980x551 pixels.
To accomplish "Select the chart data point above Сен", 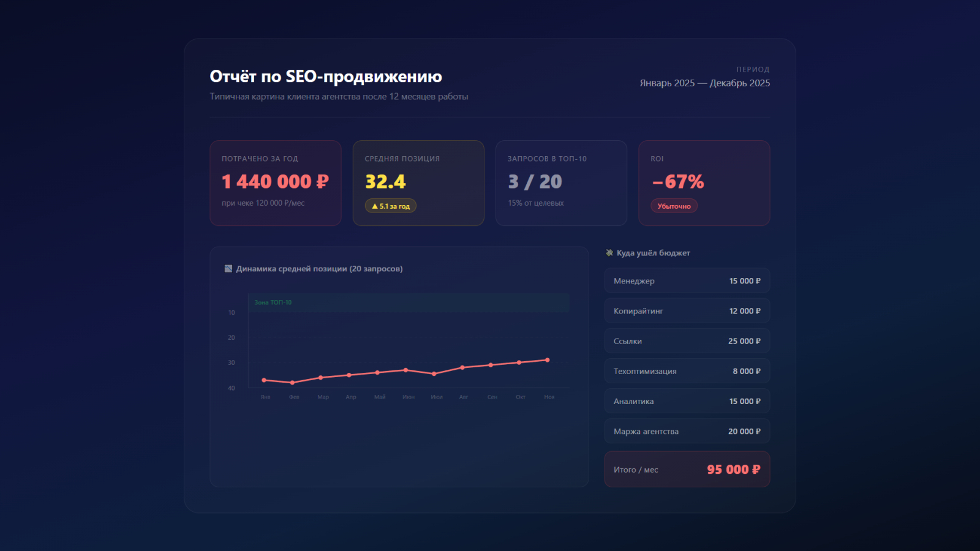I will 491,365.
